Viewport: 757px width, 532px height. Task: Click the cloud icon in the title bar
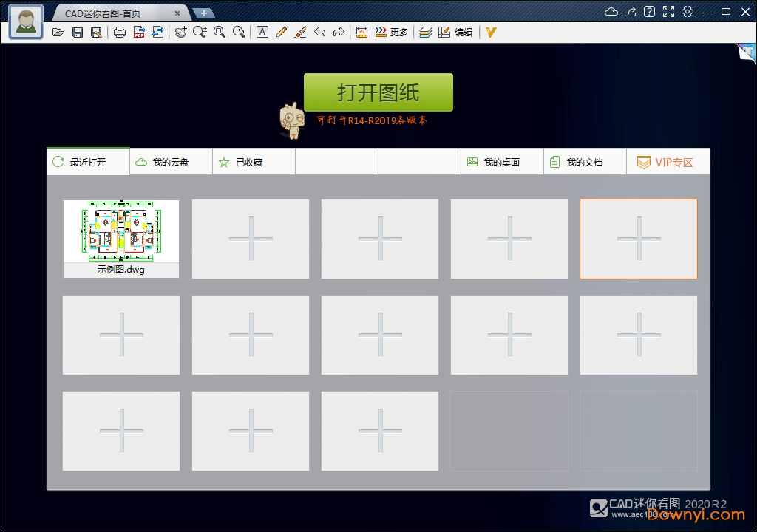610,12
